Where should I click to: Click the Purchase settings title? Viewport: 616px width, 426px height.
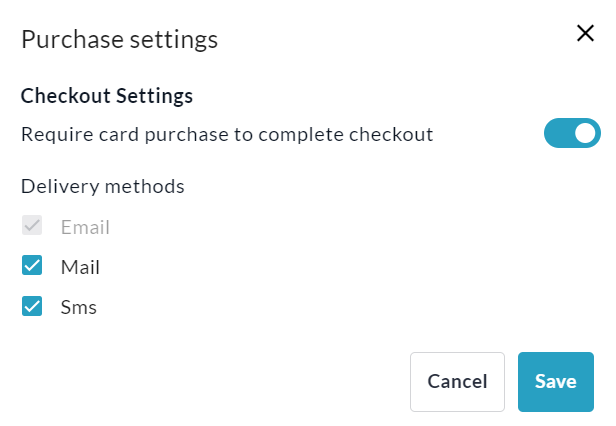click(x=120, y=40)
